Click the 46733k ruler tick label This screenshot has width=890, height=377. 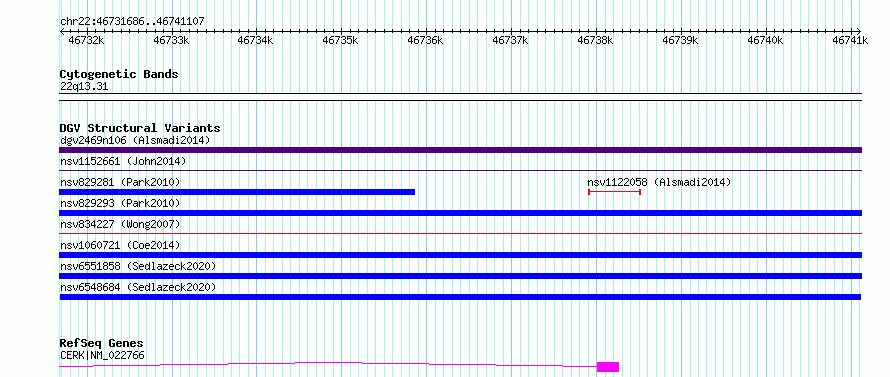pyautogui.click(x=171, y=40)
